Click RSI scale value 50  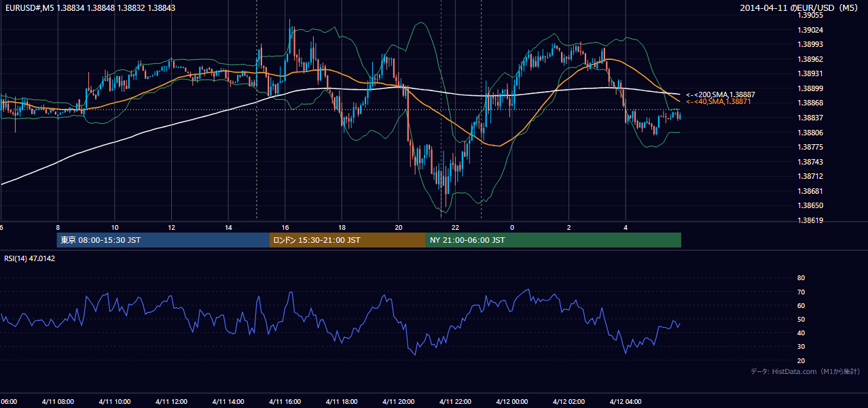[x=801, y=319]
